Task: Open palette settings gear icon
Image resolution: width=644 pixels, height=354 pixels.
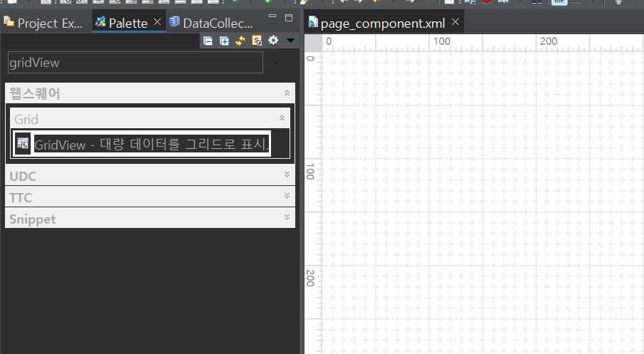Action: (x=273, y=40)
